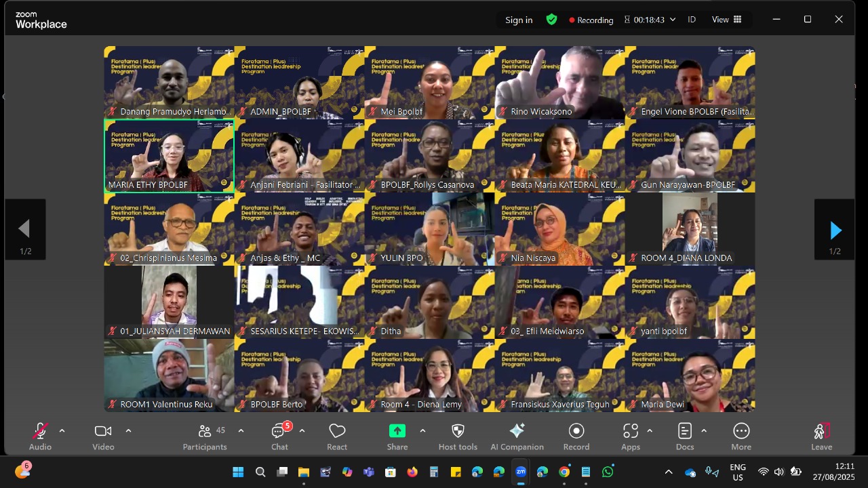Unmute microphone with Audio button

click(40, 436)
